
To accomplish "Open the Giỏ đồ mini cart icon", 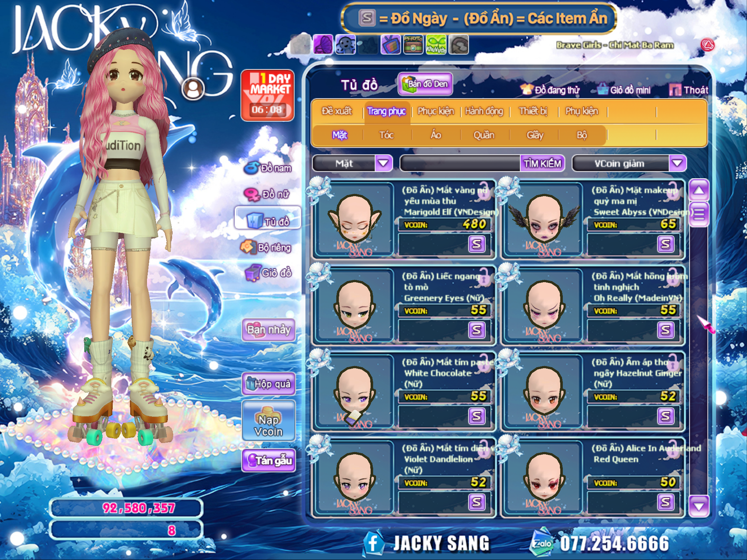I will pyautogui.click(x=603, y=90).
